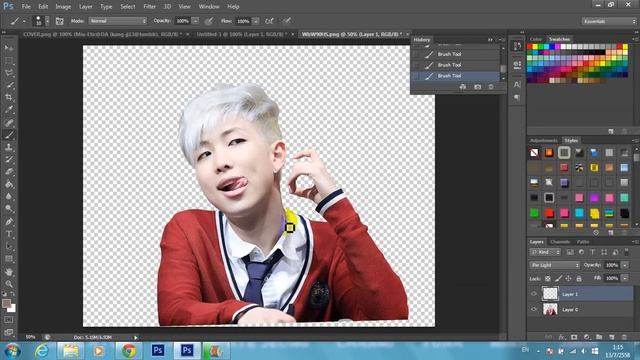Click the foreground color swatch
This screenshot has width=640, height=360.
point(6,303)
